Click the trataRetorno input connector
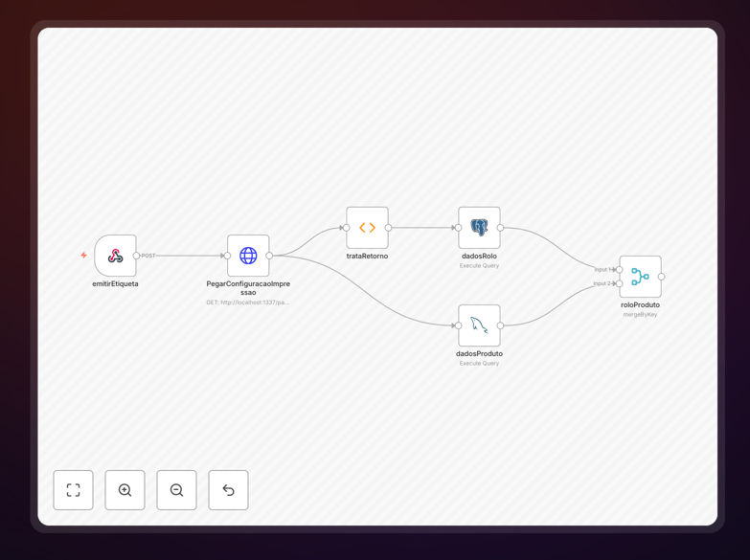This screenshot has width=750, height=560. (347, 228)
